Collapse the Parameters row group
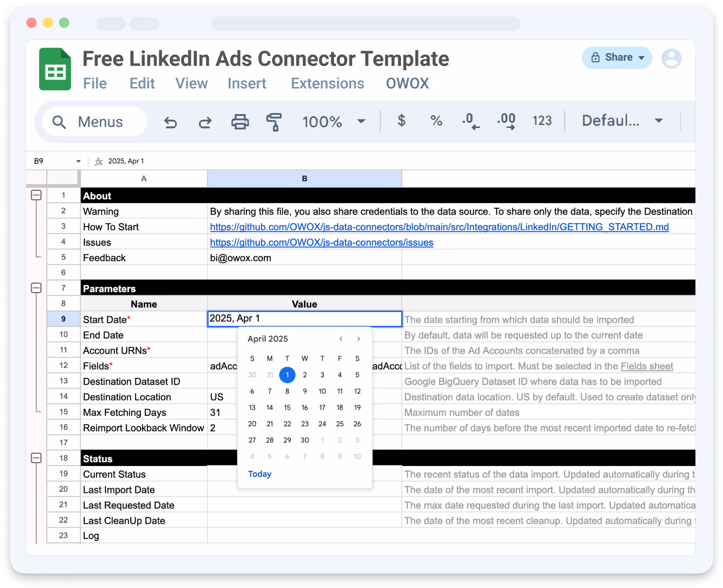The image size is (723, 588). pyautogui.click(x=36, y=288)
